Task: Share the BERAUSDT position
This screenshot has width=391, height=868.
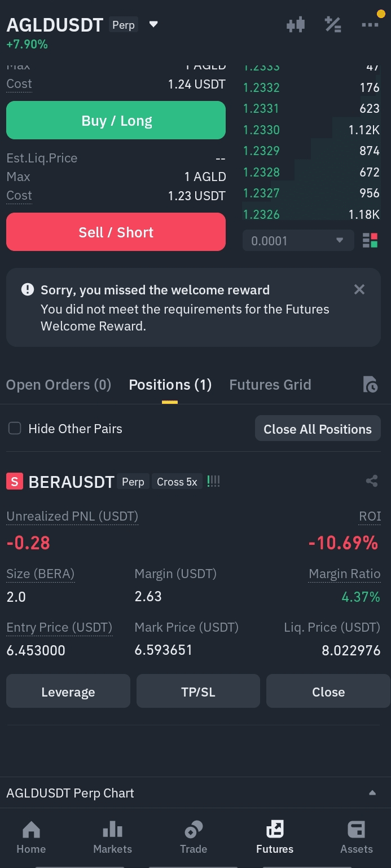Action: pos(371,481)
